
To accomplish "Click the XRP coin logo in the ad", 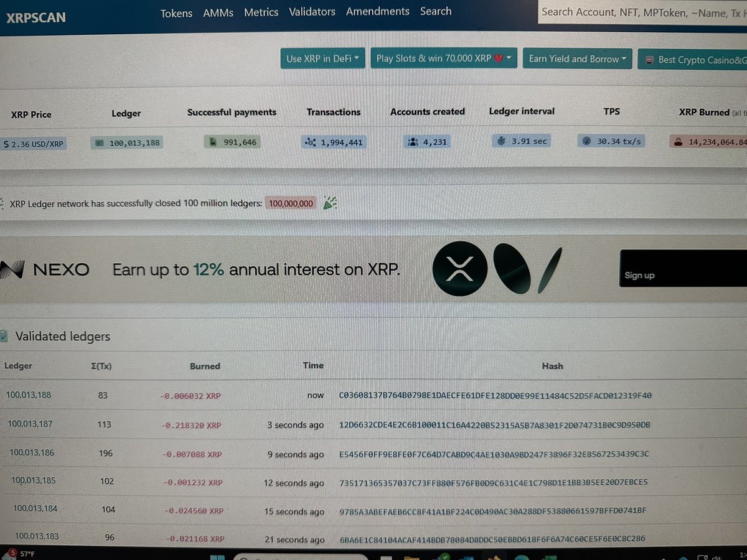I will click(461, 268).
